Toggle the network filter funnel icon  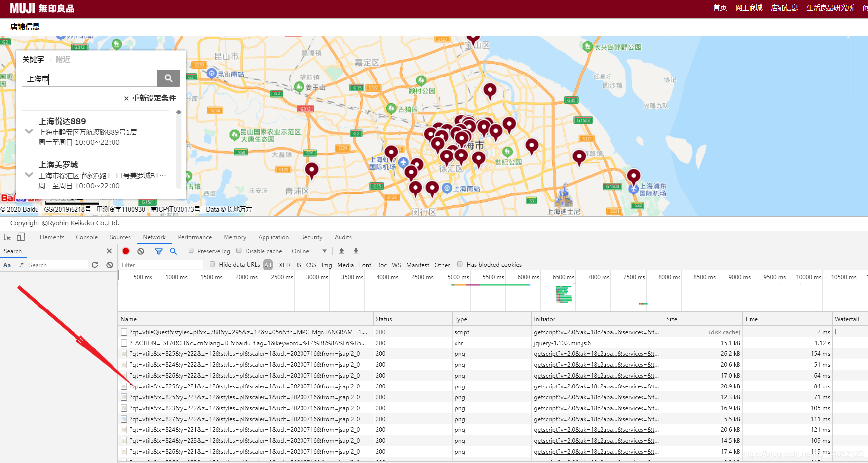[x=159, y=251]
